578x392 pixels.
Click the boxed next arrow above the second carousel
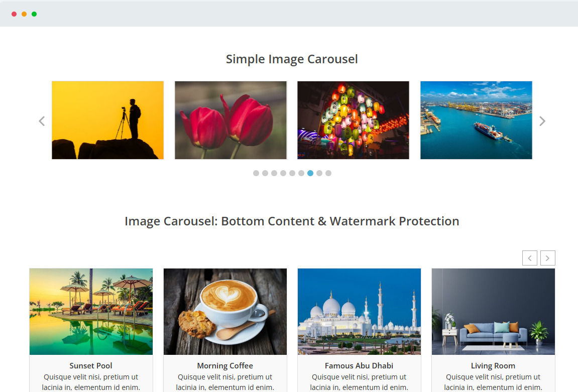(x=547, y=257)
